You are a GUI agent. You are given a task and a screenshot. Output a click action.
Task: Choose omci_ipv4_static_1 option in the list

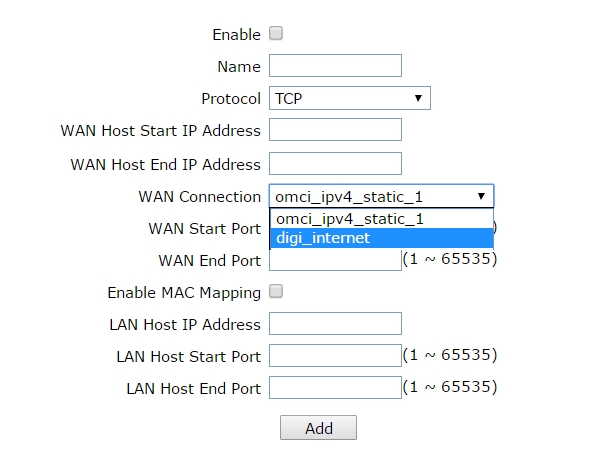pyautogui.click(x=381, y=218)
